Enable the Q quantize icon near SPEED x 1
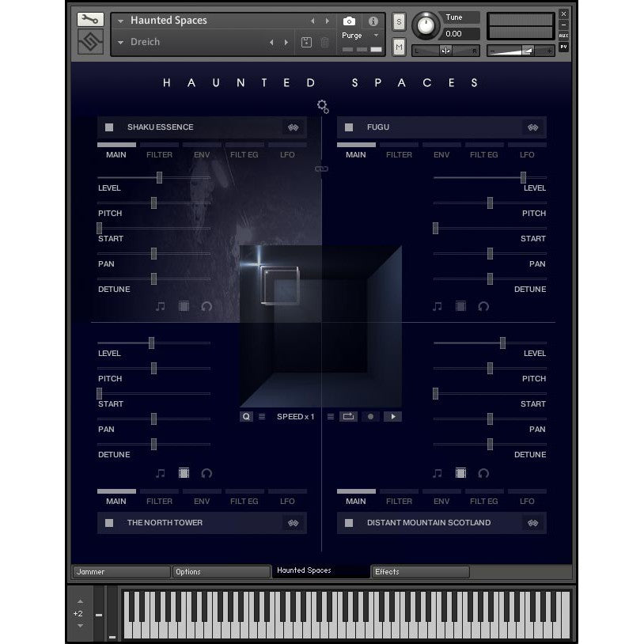Viewport: 644px width, 644px height. pos(246,416)
